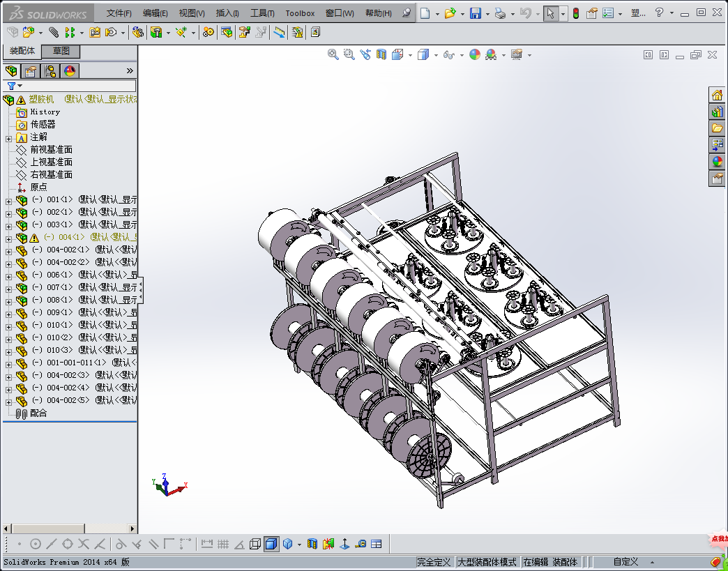Open the 工具 (Tools) menu
Screen dimensions: 728x571
click(262, 13)
